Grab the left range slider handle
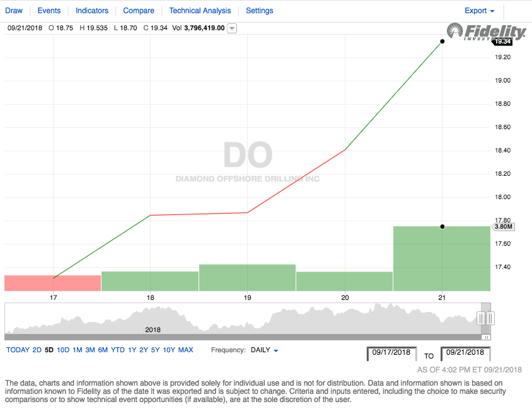Image resolution: width=532 pixels, height=409 pixels. [x=481, y=318]
